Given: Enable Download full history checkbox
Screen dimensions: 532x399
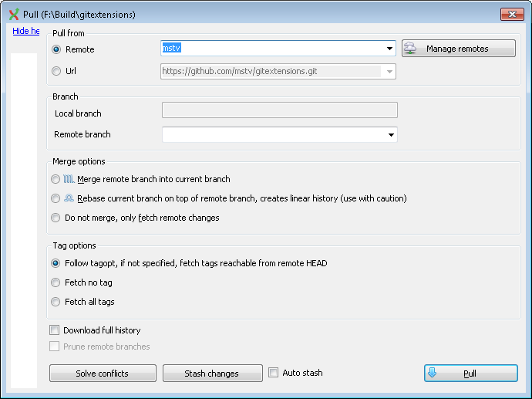Looking at the screenshot, I should [x=54, y=330].
